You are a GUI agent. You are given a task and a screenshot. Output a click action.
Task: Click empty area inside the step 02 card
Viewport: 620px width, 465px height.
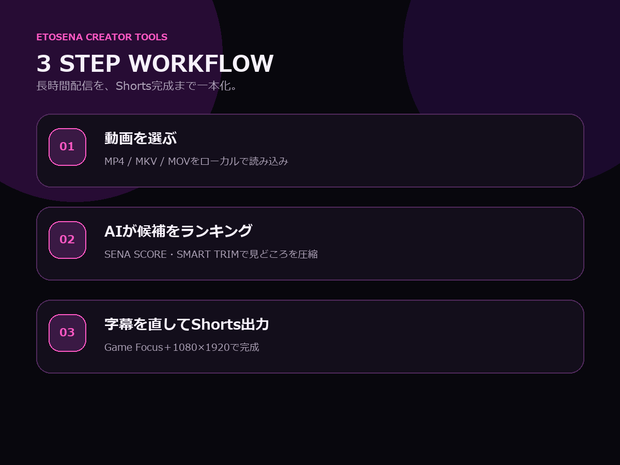(435, 244)
